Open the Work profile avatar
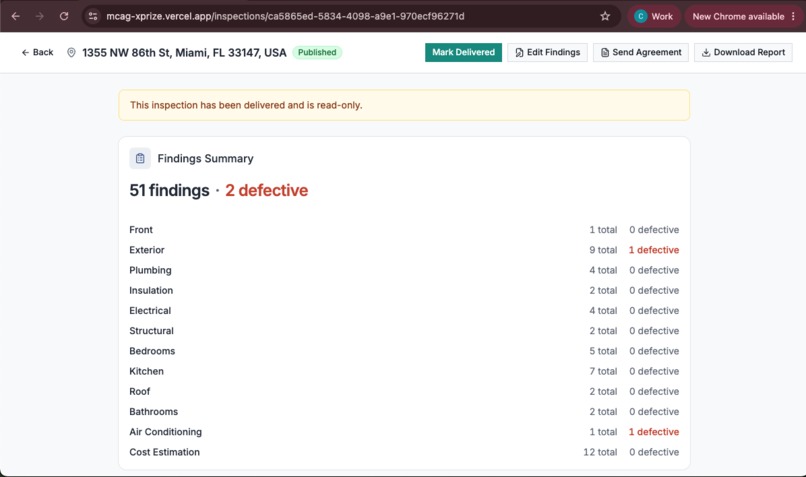 (640, 16)
